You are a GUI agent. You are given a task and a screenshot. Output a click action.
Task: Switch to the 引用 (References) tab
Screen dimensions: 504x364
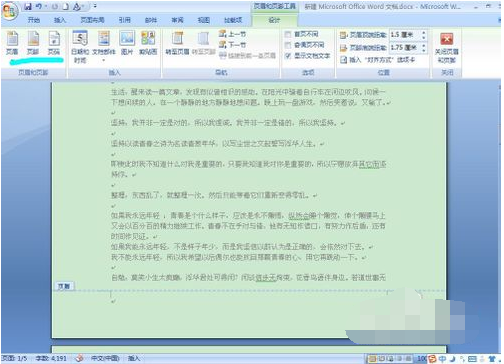point(124,20)
